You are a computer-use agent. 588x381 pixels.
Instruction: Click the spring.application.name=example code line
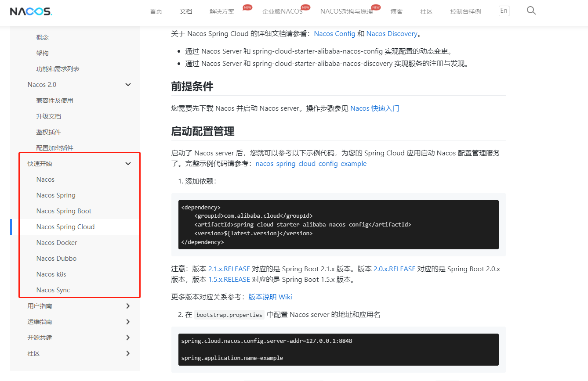pos(232,358)
